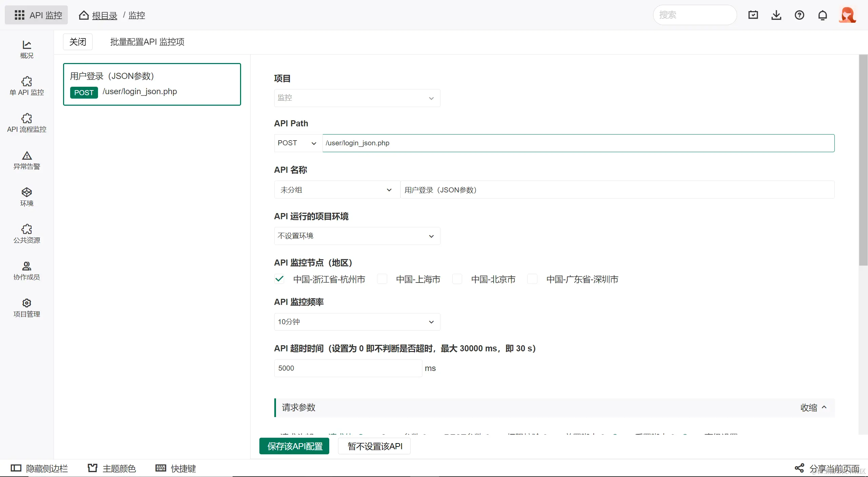Click the download icon in header

pyautogui.click(x=776, y=15)
